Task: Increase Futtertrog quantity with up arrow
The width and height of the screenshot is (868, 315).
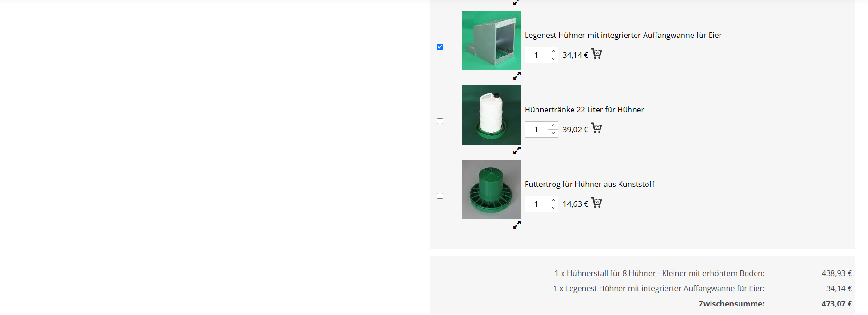Action: tap(553, 200)
